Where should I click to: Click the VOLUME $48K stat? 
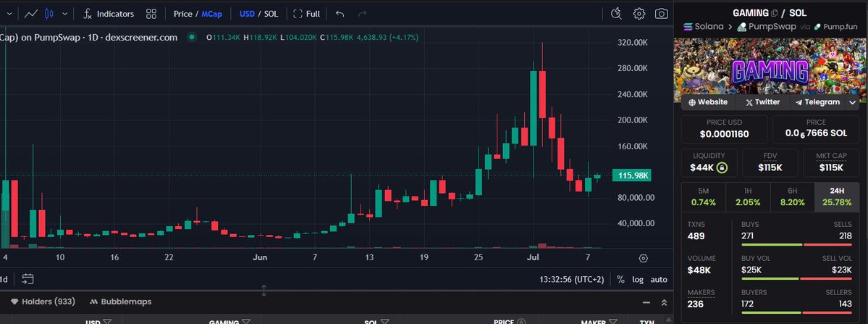coord(701,265)
